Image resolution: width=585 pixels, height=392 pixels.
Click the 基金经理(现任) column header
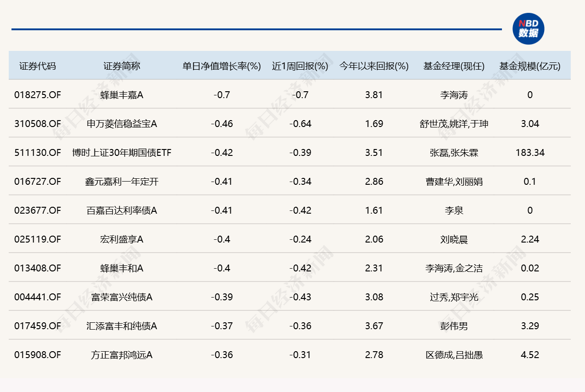454,66
